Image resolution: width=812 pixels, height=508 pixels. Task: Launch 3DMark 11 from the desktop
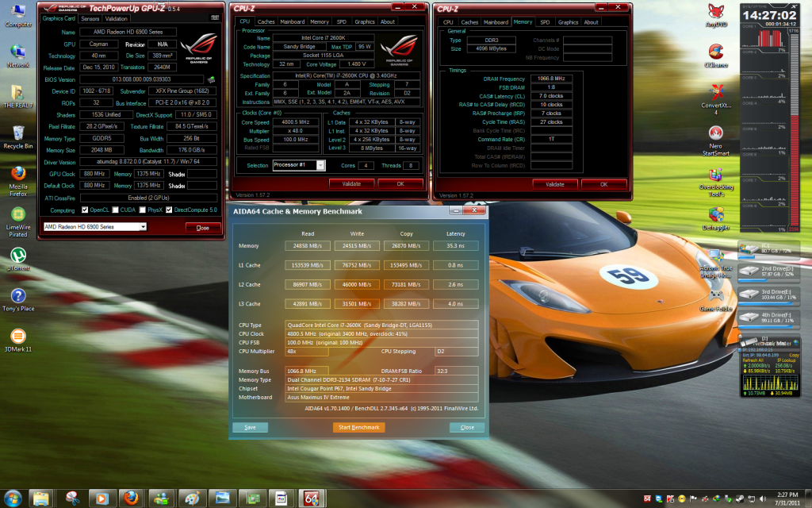pos(18,340)
